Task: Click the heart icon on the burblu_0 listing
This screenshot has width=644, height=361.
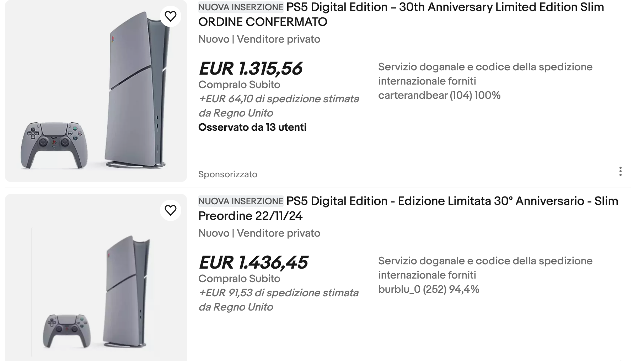Action: 171,210
